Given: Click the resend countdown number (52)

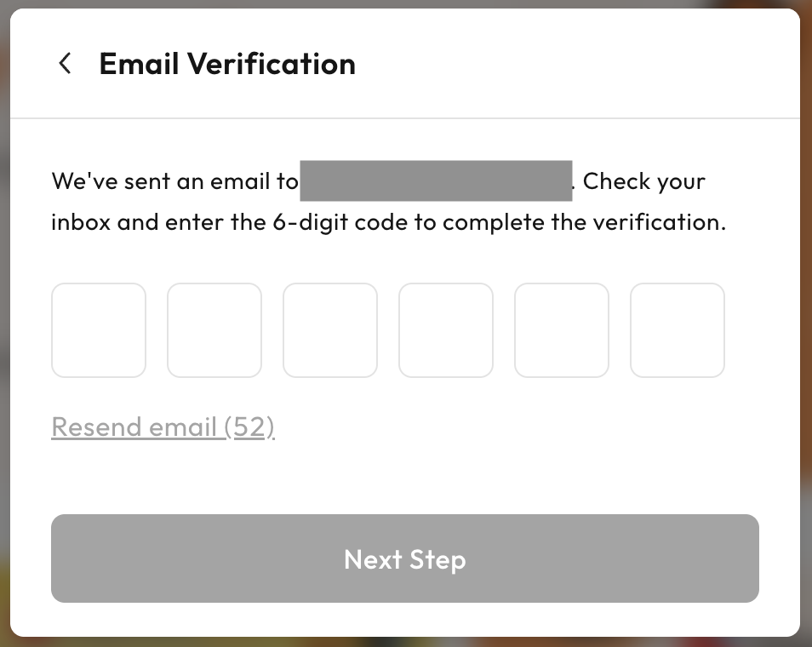Looking at the screenshot, I should point(250,427).
